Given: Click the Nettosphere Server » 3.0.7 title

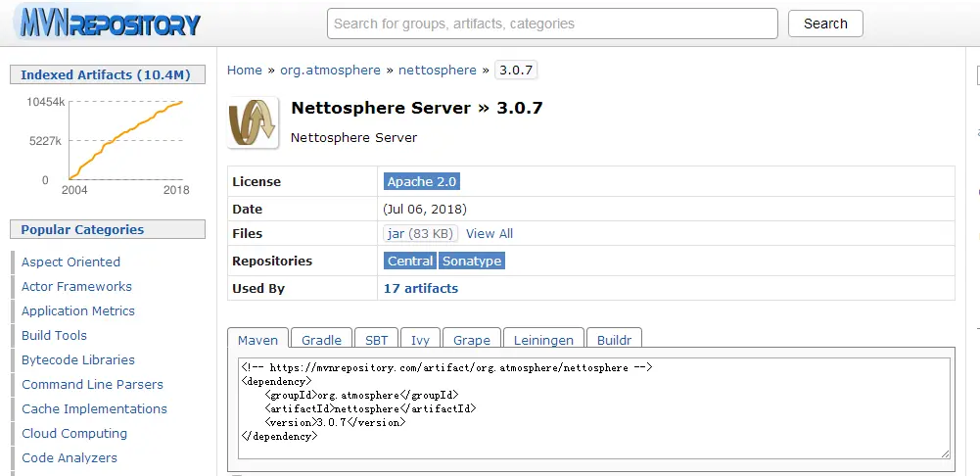Looking at the screenshot, I should click(x=417, y=108).
